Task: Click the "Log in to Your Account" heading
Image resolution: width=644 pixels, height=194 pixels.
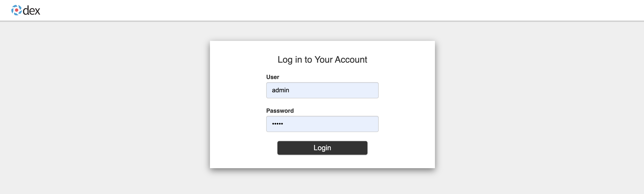Action: coord(322,60)
